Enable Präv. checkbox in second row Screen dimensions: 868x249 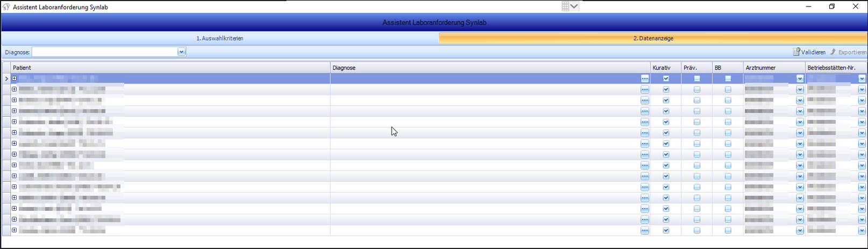[x=697, y=89]
